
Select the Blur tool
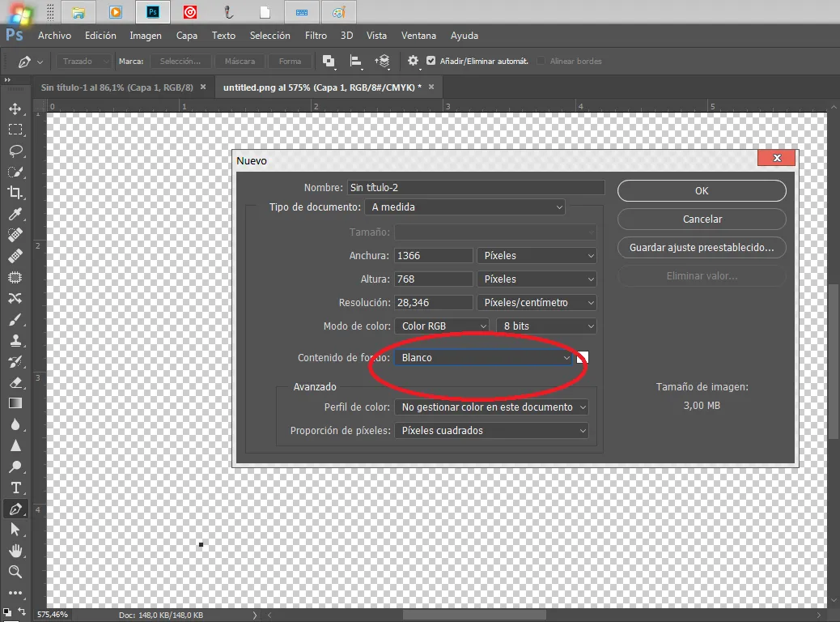click(15, 424)
